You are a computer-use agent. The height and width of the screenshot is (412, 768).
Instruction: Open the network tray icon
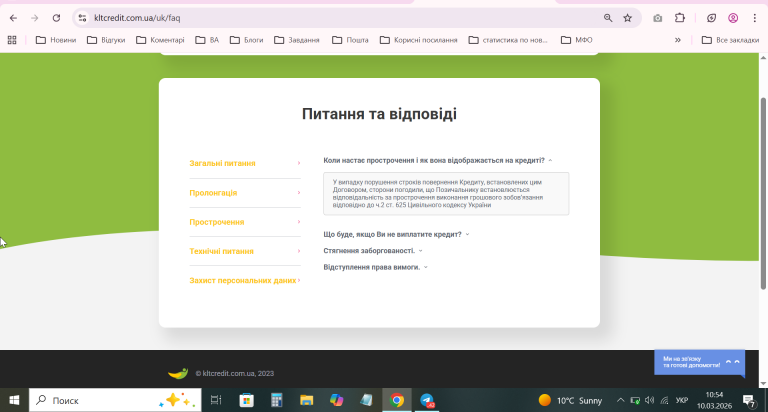pos(664,400)
